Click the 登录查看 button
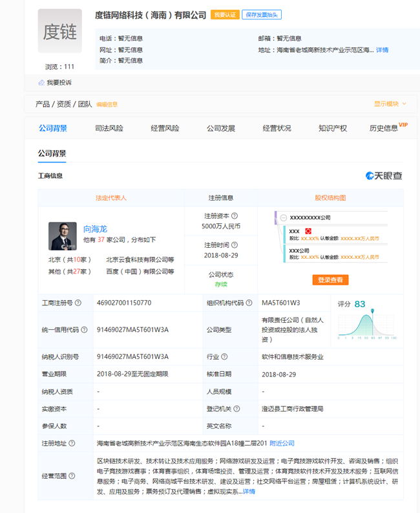 [x=330, y=279]
